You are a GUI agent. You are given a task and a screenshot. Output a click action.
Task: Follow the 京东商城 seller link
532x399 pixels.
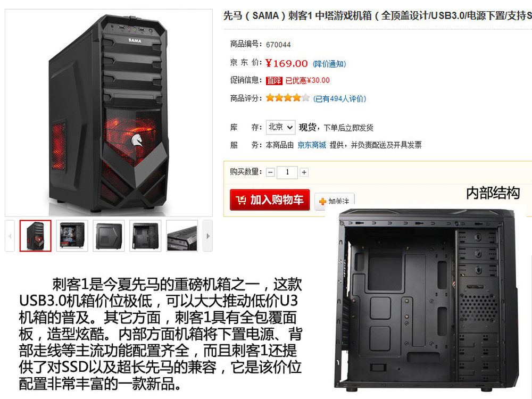click(311, 145)
